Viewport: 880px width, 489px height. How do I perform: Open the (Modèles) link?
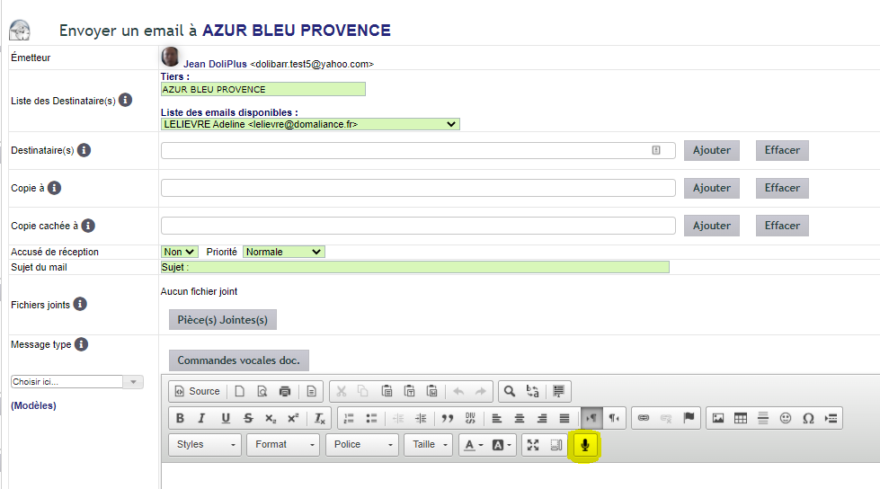point(34,405)
